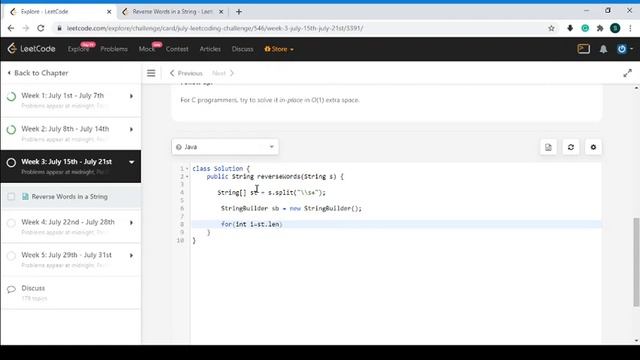Click Week 3 progress circle icon
Image resolution: width=640 pixels, height=360 pixels.
point(11,162)
